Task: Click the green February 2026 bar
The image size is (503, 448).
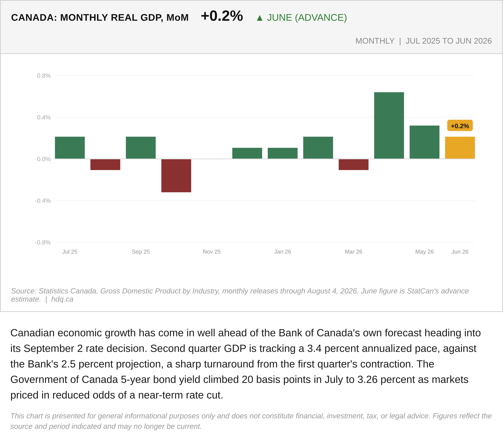Action: point(318,148)
